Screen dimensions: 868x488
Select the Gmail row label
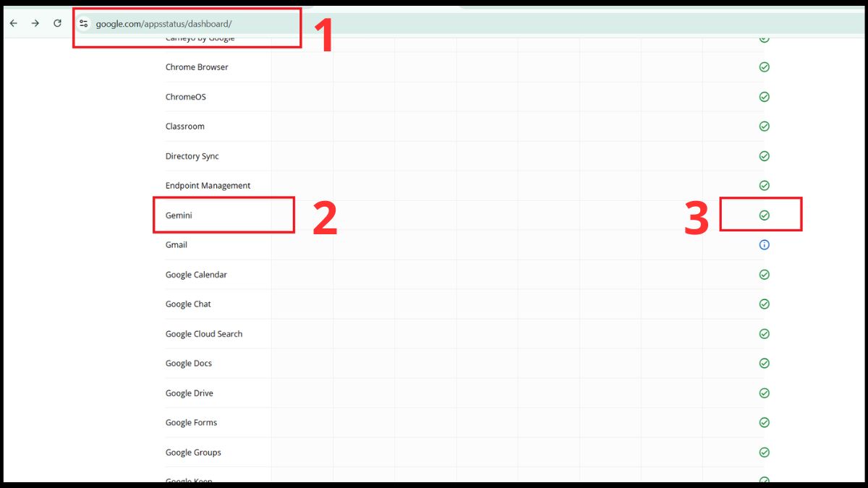point(176,245)
